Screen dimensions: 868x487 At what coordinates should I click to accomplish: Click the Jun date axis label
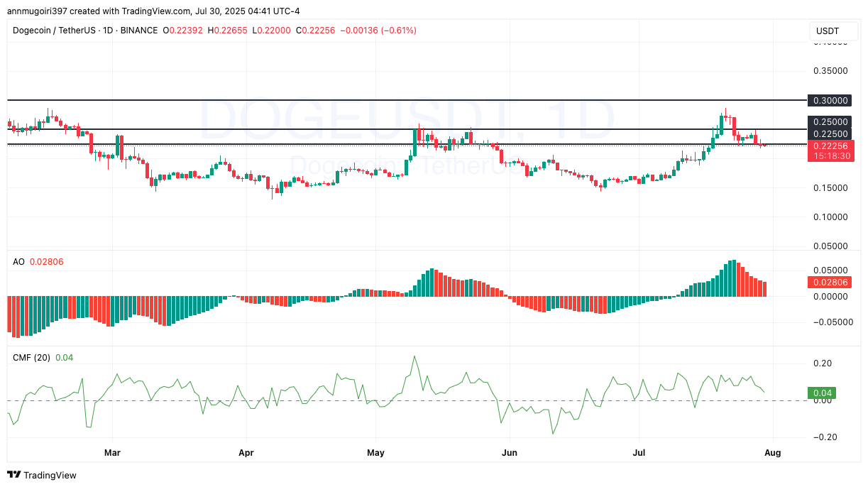point(508,452)
